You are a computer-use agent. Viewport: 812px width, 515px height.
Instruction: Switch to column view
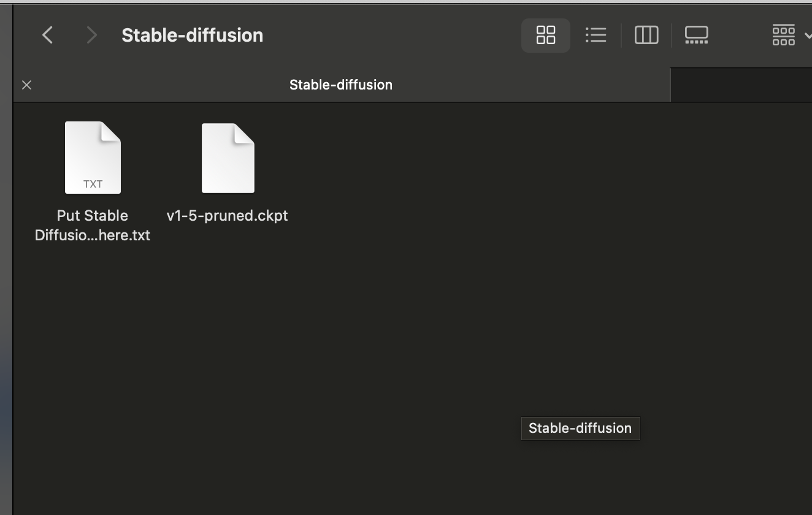646,35
